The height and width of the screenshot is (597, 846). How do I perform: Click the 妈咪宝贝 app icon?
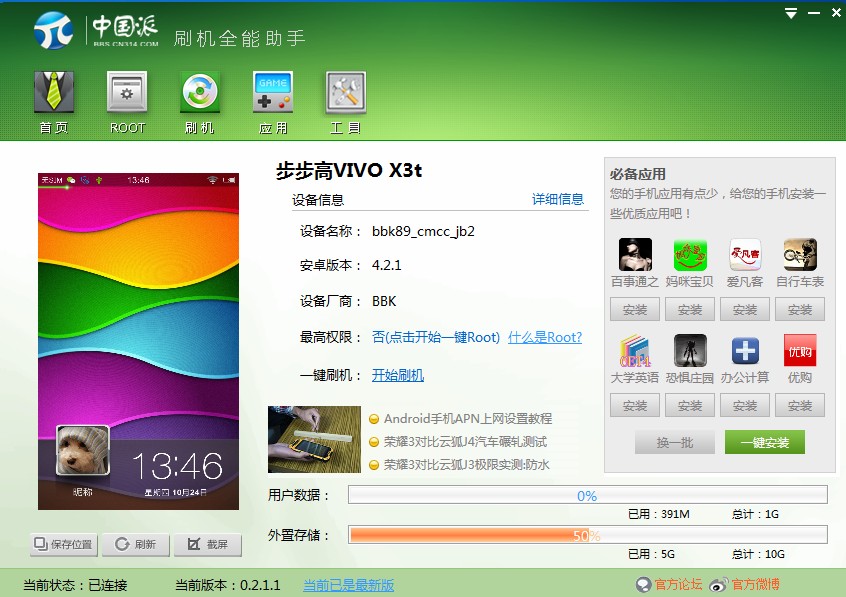coord(690,254)
